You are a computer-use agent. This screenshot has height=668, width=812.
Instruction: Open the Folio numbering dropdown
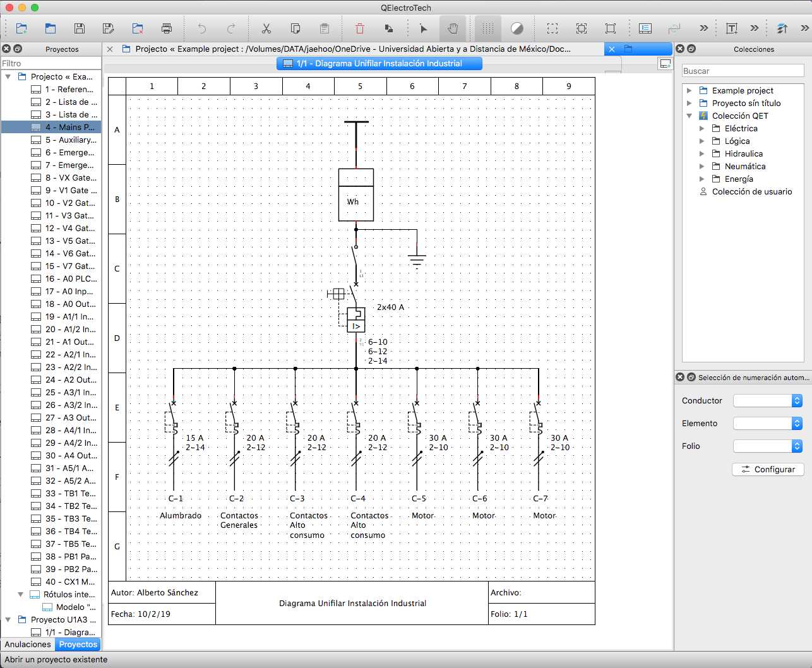768,446
